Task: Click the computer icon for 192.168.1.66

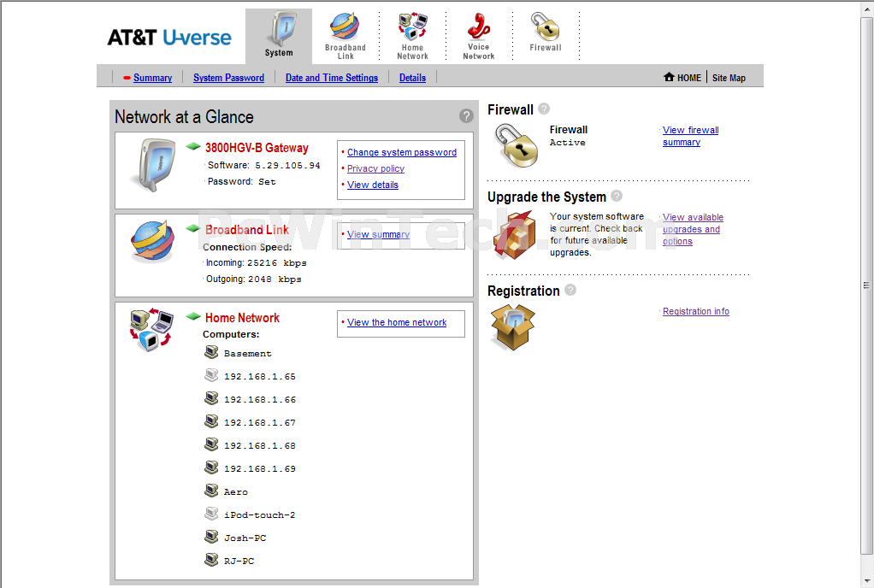Action: [x=211, y=398]
